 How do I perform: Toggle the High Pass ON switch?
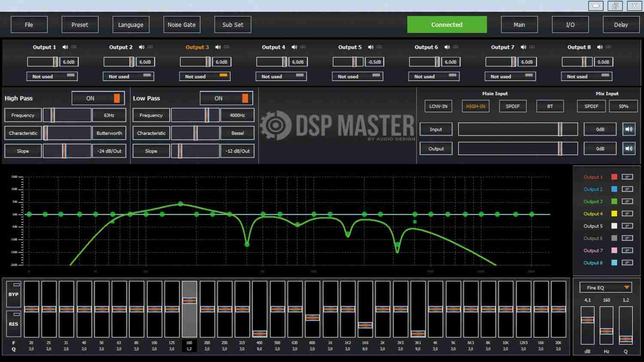pyautogui.click(x=98, y=98)
